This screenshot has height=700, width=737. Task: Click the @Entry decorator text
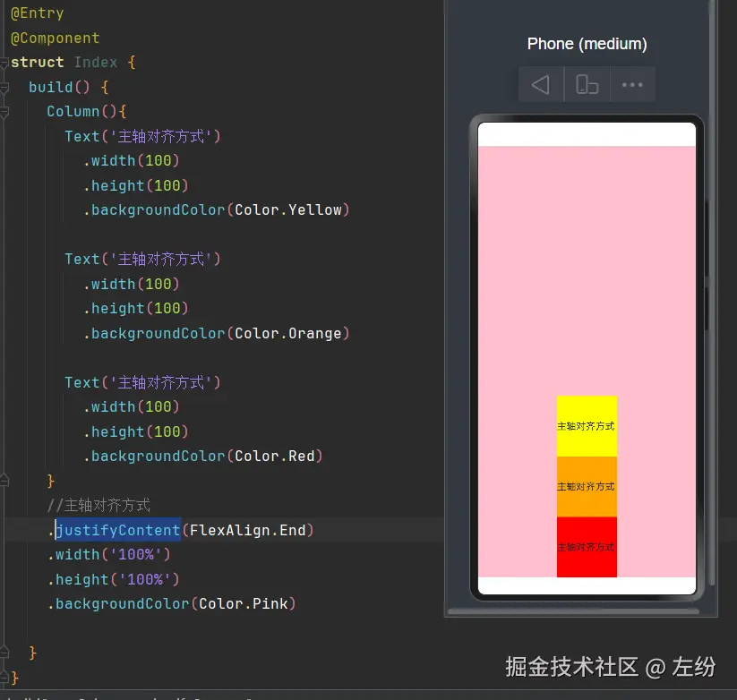click(37, 13)
